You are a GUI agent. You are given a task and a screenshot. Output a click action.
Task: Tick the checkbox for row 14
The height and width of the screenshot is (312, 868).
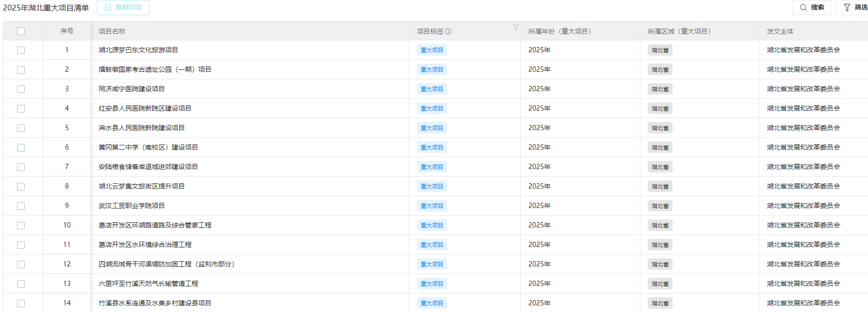pos(21,303)
